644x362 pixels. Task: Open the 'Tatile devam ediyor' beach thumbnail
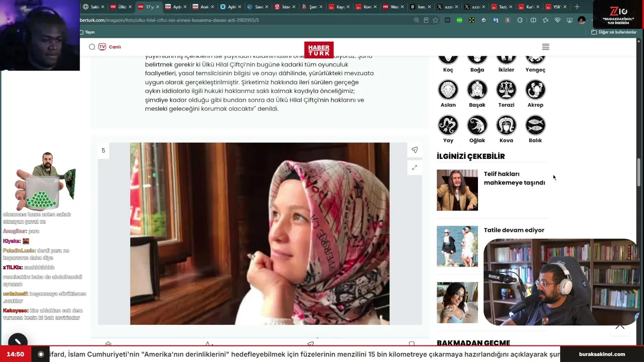pyautogui.click(x=457, y=246)
